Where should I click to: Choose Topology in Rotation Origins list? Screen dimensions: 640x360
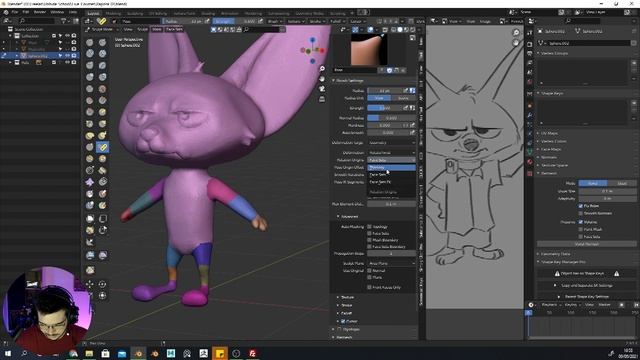pyautogui.click(x=391, y=167)
